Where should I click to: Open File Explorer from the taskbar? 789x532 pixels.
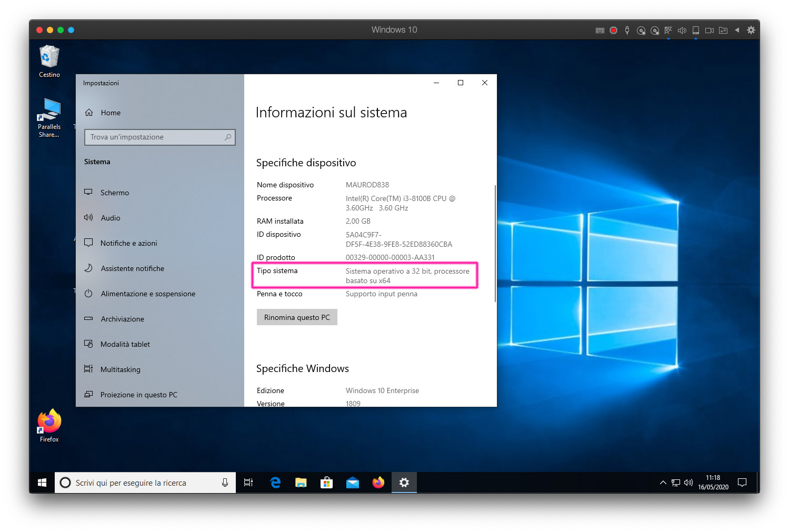coord(301,483)
